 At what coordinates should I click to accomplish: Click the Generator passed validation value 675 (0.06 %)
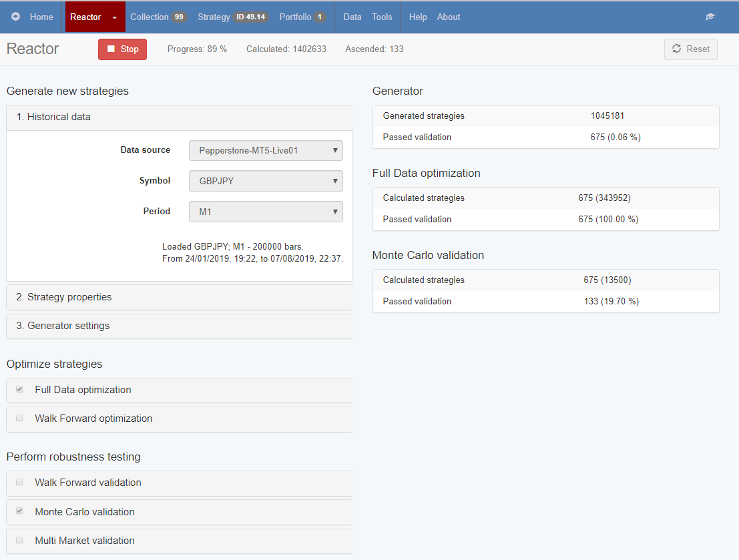tap(615, 137)
